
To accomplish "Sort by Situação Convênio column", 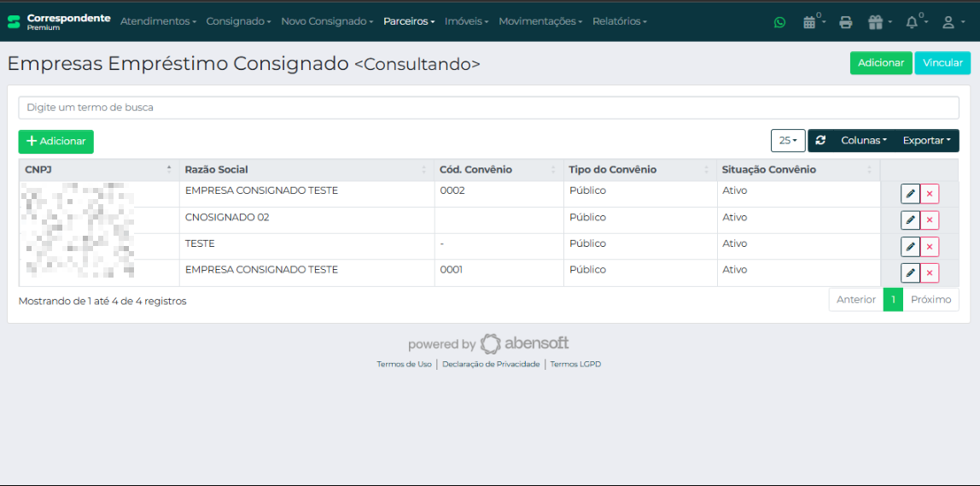I will pos(798,169).
